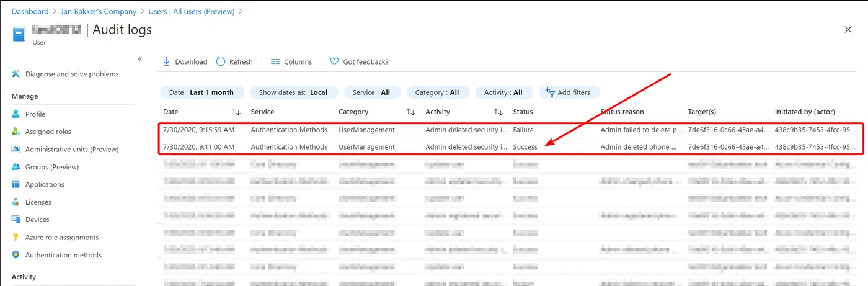
Task: Open the 7/30/2020, 9:11:00 AM log entry
Action: tap(511, 147)
